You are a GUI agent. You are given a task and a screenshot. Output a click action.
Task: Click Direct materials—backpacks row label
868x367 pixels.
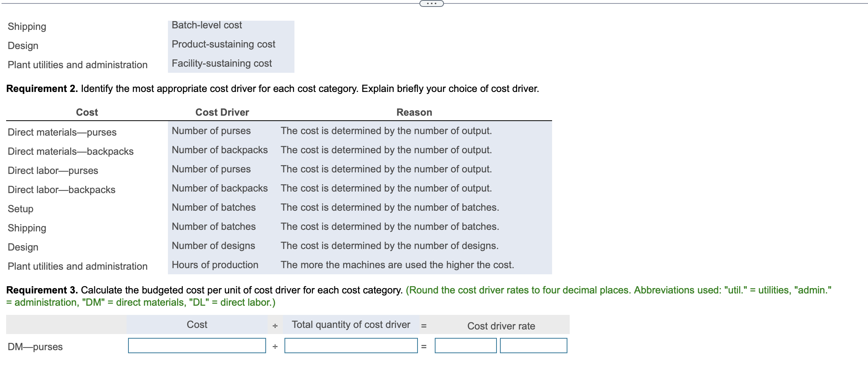71,152
